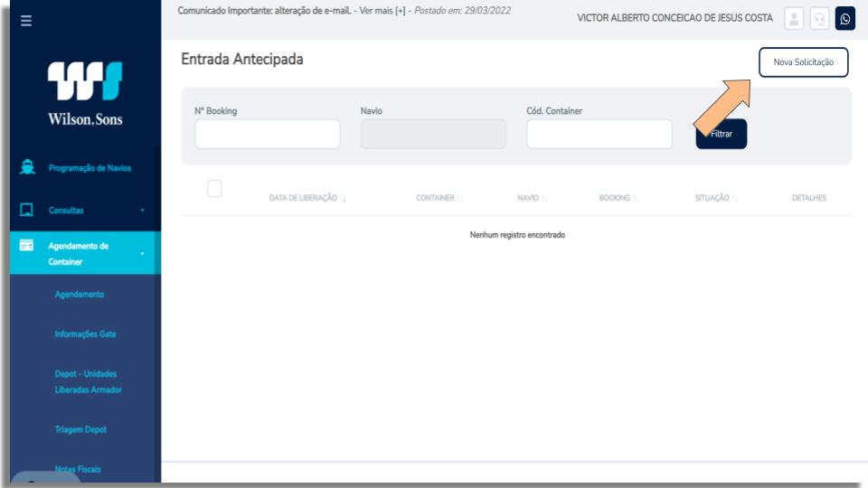868x488 pixels.
Task: Click the Wilson Sons logo
Action: [85, 93]
